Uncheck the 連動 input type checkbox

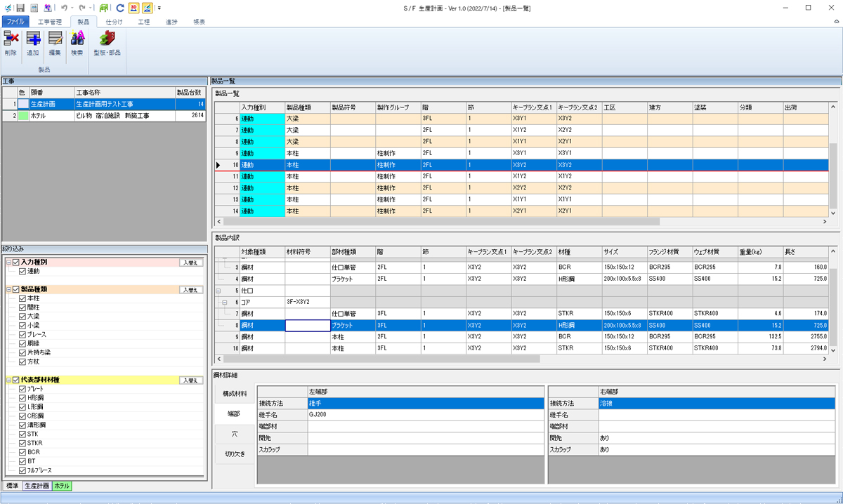22,271
